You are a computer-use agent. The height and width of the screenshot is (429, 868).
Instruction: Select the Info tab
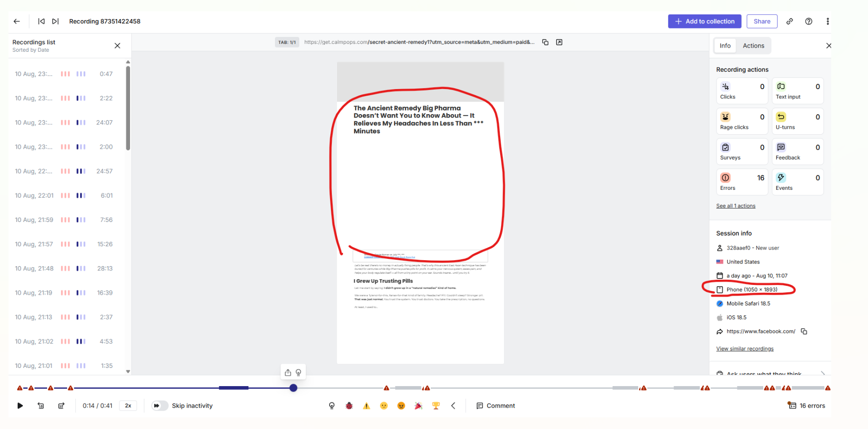pos(725,46)
